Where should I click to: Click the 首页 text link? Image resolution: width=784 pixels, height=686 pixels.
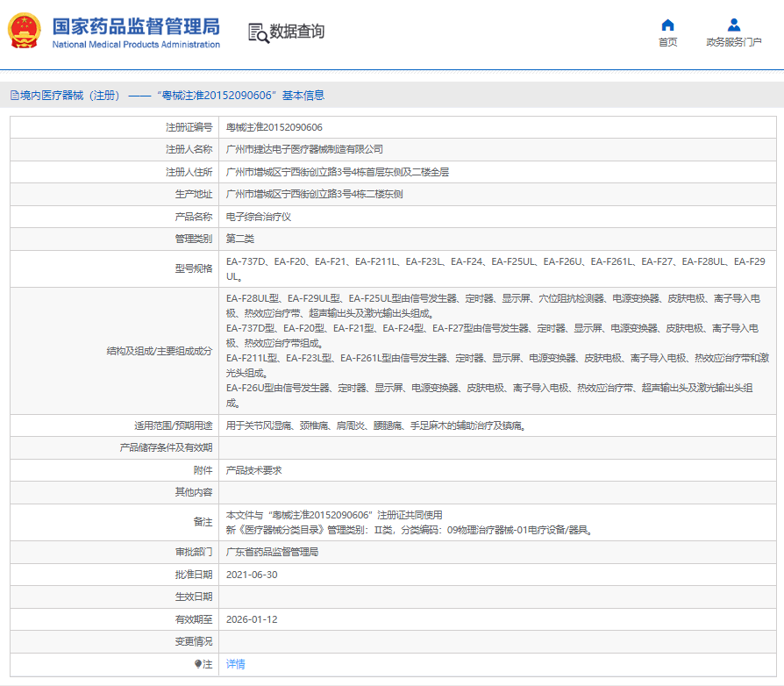pyautogui.click(x=667, y=42)
